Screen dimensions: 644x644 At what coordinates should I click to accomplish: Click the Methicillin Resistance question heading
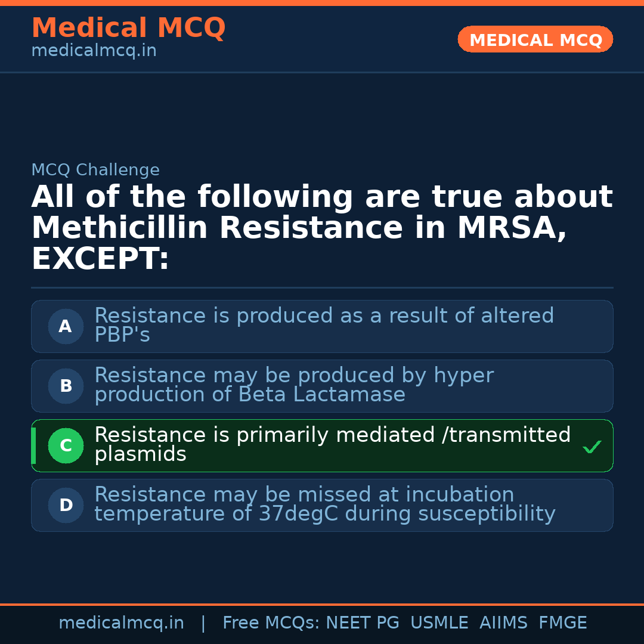(x=322, y=228)
